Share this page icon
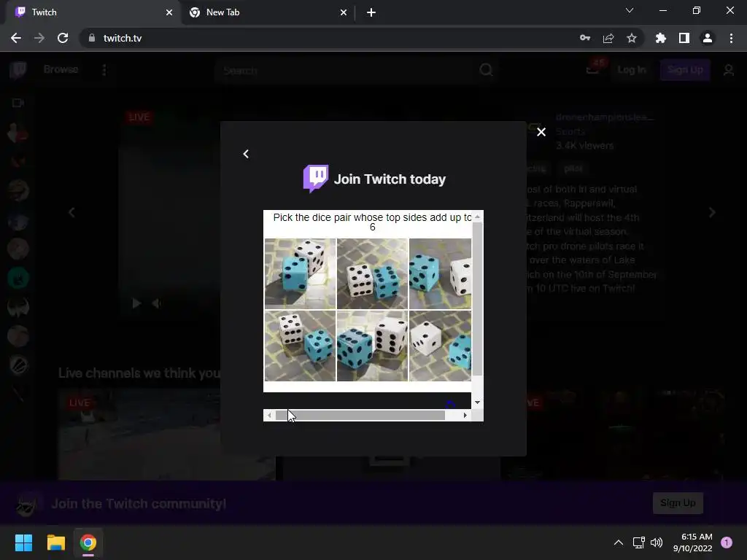 click(x=608, y=38)
